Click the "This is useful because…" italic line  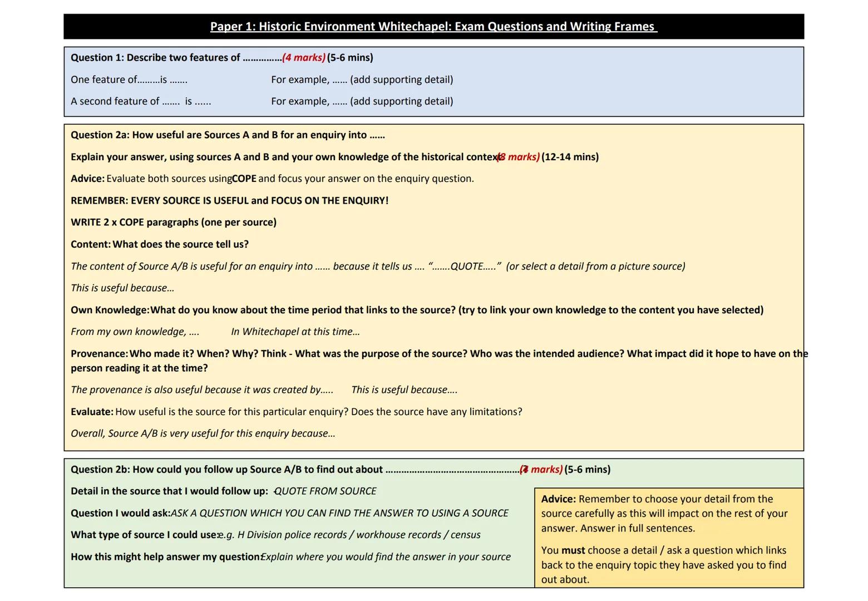[x=122, y=288]
